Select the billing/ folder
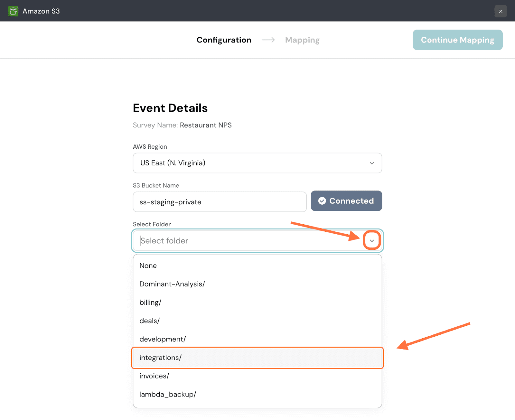 click(x=150, y=303)
